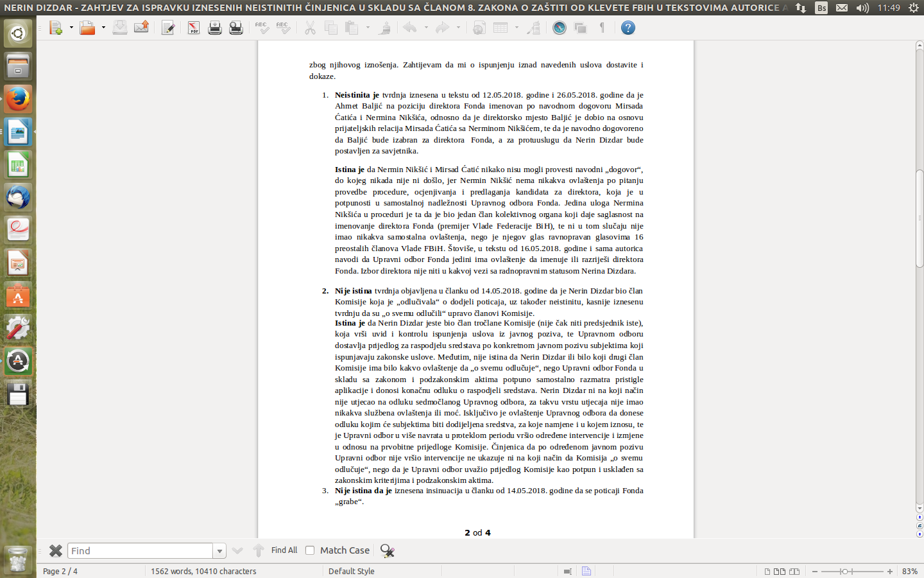
Task: Toggle AutoSpellcheck icon
Action: coord(283,28)
